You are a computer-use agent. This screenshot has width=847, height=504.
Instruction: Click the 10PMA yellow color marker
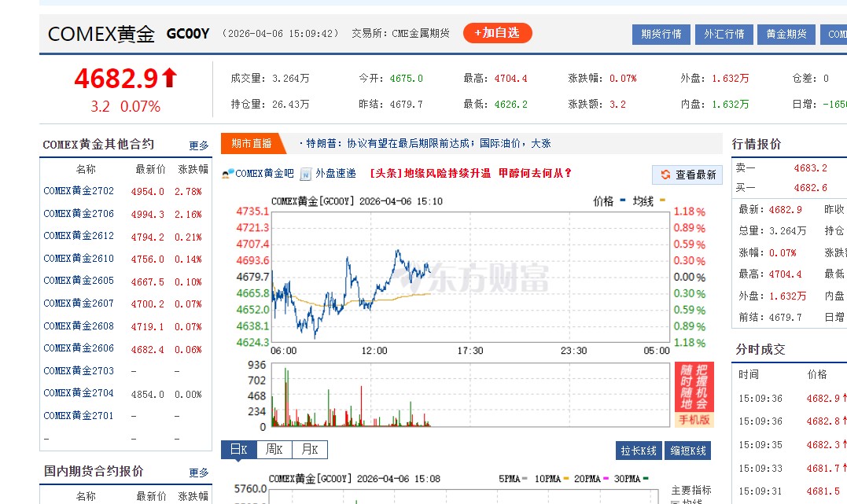coord(565,478)
